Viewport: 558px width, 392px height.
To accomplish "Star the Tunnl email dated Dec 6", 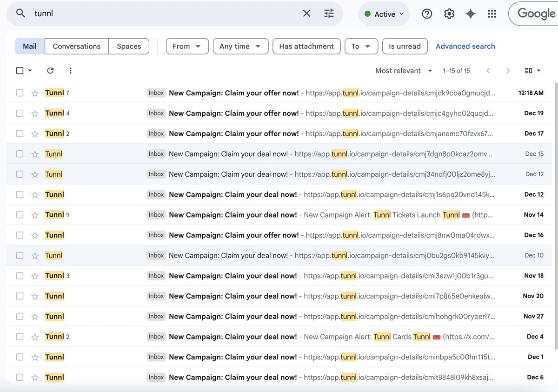I will tap(35, 377).
